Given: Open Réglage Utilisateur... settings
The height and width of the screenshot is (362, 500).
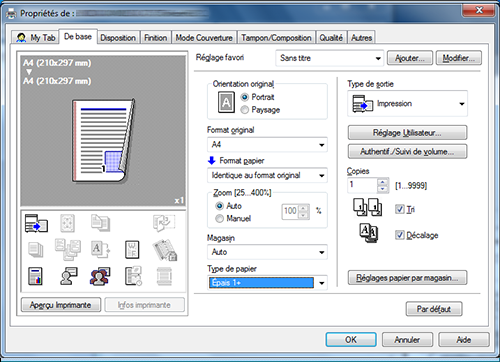Looking at the screenshot, I should tap(407, 133).
